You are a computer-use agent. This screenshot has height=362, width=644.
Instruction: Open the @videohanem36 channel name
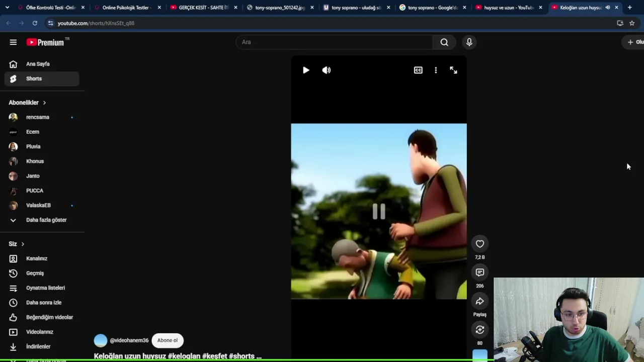pyautogui.click(x=129, y=340)
